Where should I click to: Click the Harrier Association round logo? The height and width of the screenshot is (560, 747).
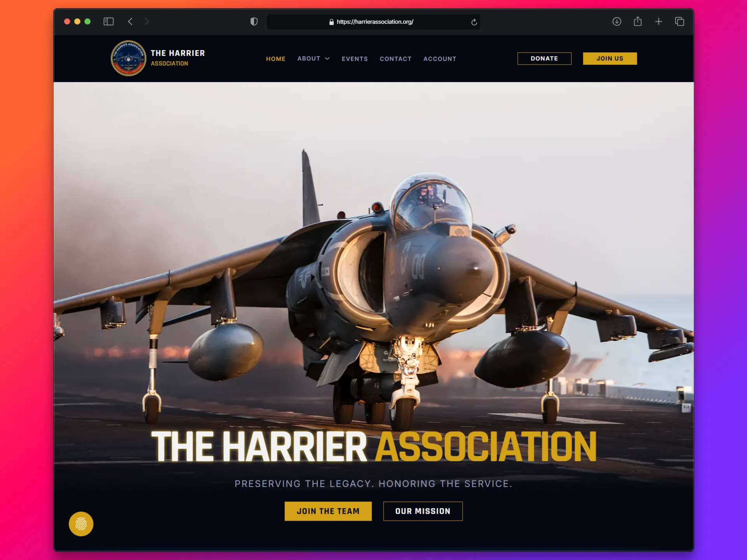click(x=128, y=58)
